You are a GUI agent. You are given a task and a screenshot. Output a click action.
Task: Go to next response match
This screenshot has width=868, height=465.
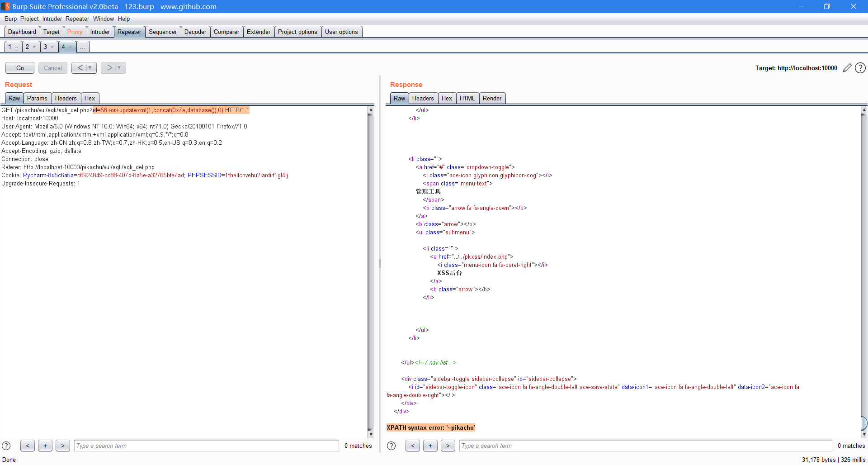pyautogui.click(x=448, y=446)
